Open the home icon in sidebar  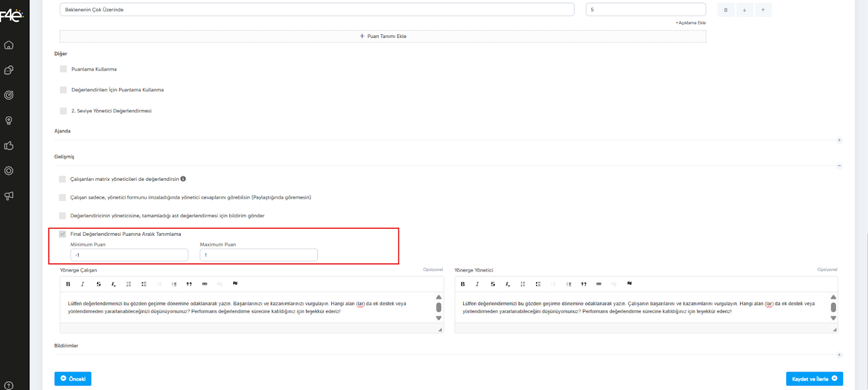[x=9, y=45]
